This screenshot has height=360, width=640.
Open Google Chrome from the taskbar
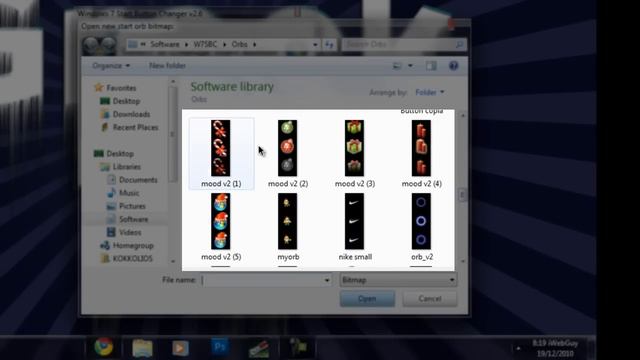coord(104,348)
